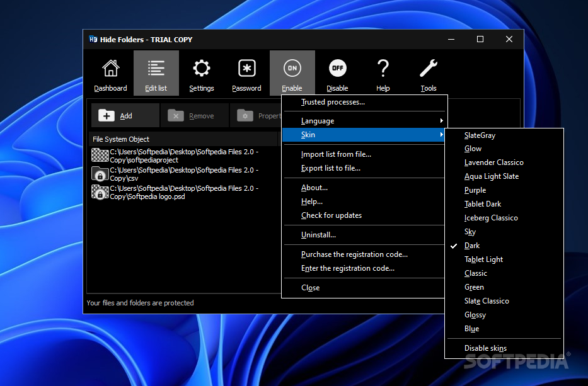Open the Dashboard view
The width and height of the screenshot is (588, 386).
tap(111, 74)
